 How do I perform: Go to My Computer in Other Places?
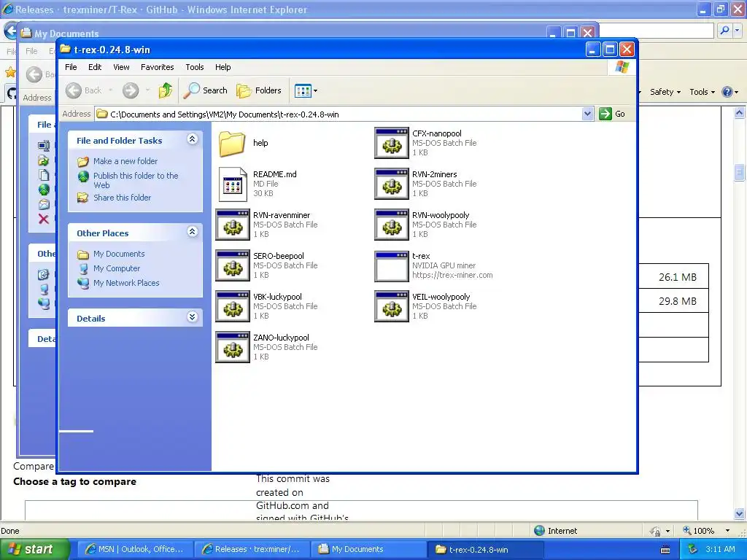coord(117,268)
